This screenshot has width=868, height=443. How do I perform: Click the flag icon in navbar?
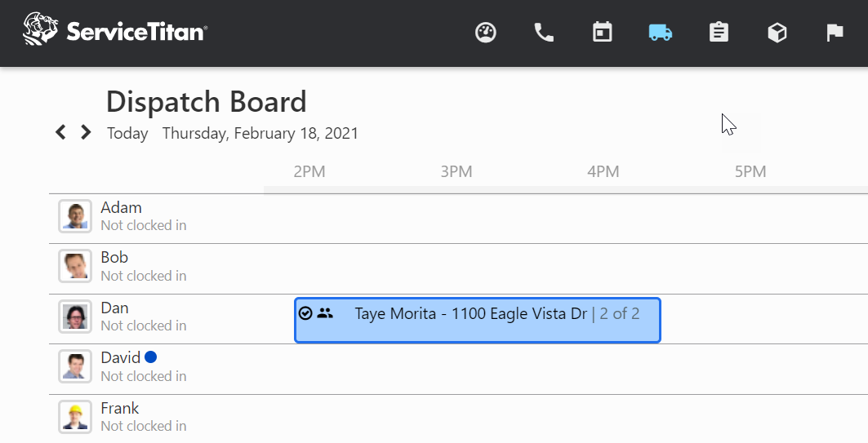[835, 33]
